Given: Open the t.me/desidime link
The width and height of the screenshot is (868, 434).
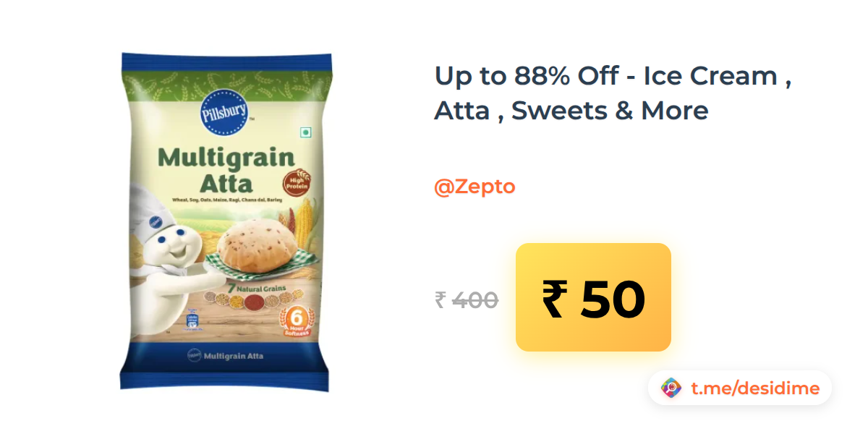Looking at the screenshot, I should pos(755,388).
